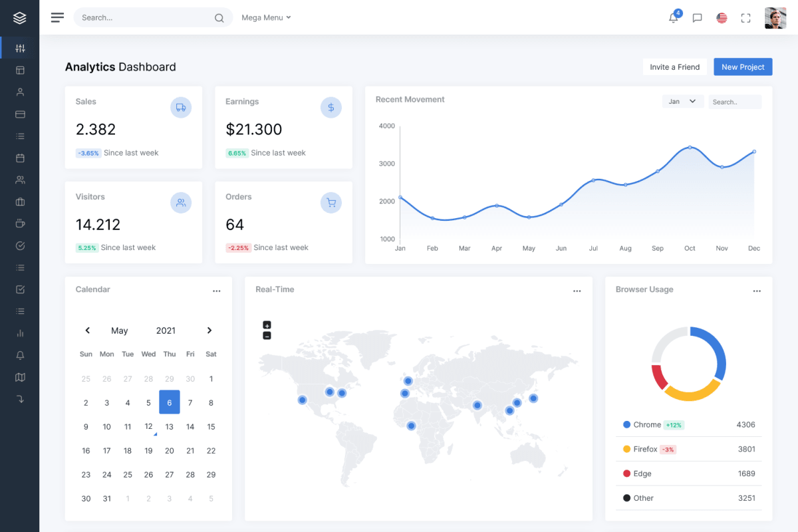Click the corner-down arrow icon in the sidebar
798x532 pixels.
point(20,399)
